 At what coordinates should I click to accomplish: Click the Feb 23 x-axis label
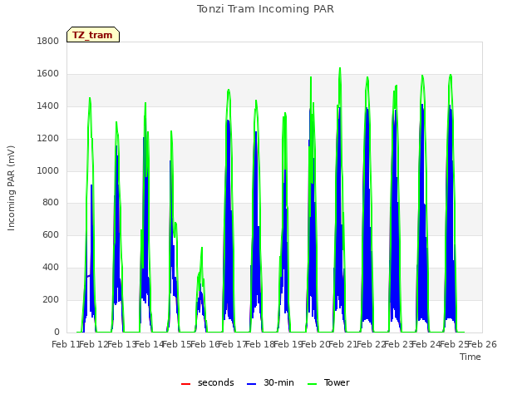[x=399, y=345]
